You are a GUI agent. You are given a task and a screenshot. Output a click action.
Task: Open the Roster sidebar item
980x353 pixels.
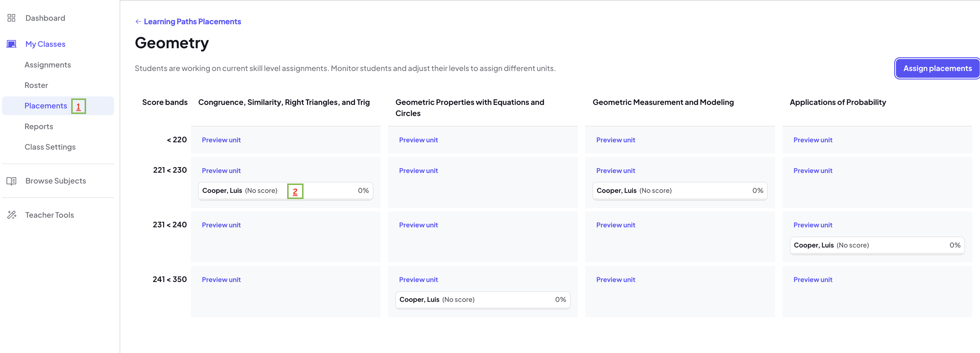[x=36, y=85]
